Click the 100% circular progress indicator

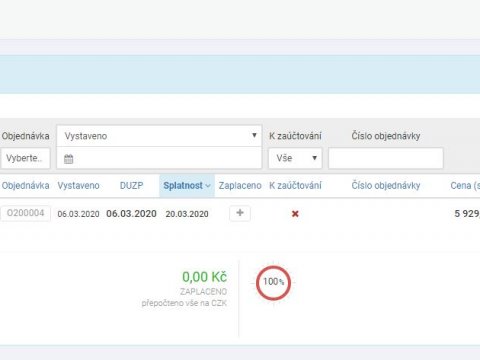273,283
